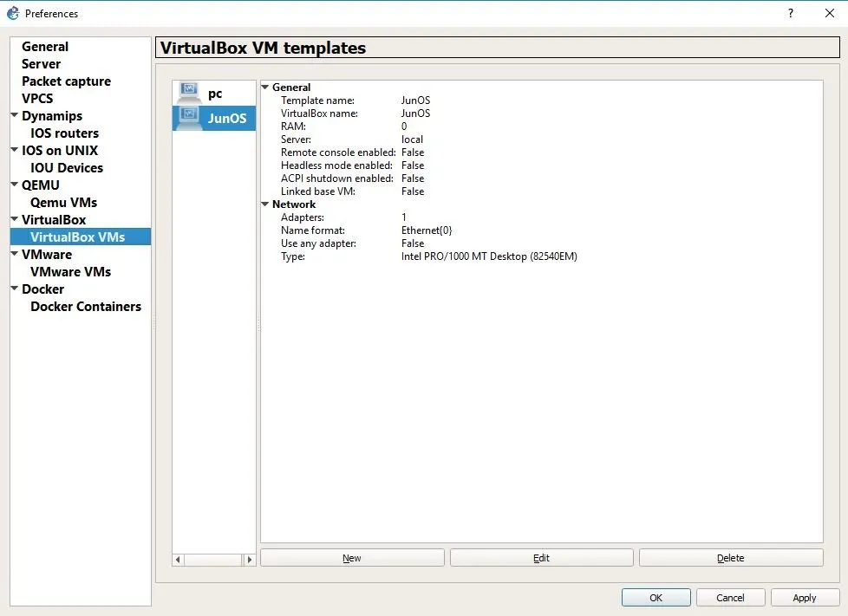848x616 pixels.
Task: Select the pc template name
Action: coord(215,93)
